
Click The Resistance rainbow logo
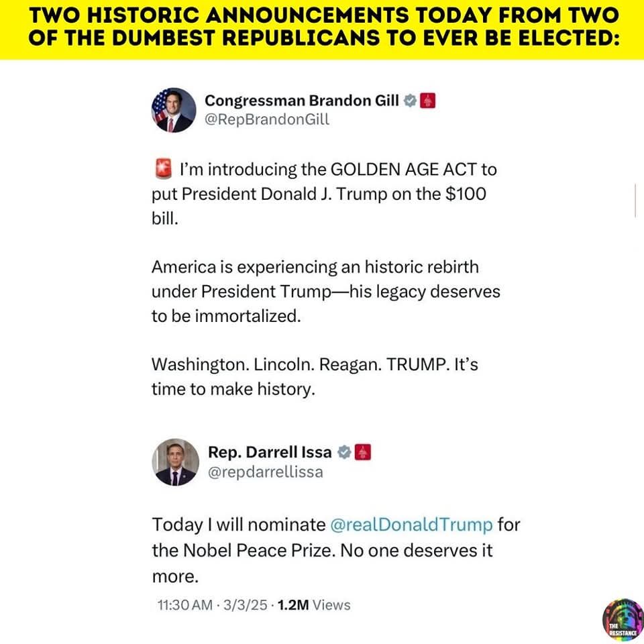[623, 620]
